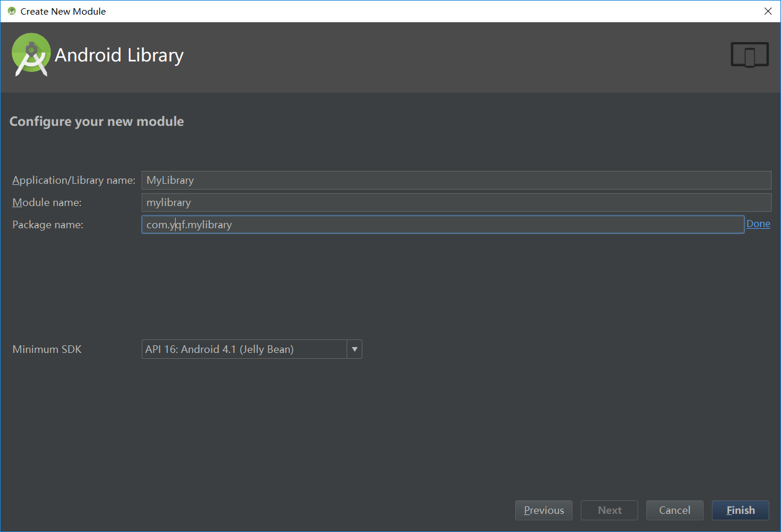Click the Minimum SDK label
Viewport: 781px width, 532px height.
click(x=47, y=349)
